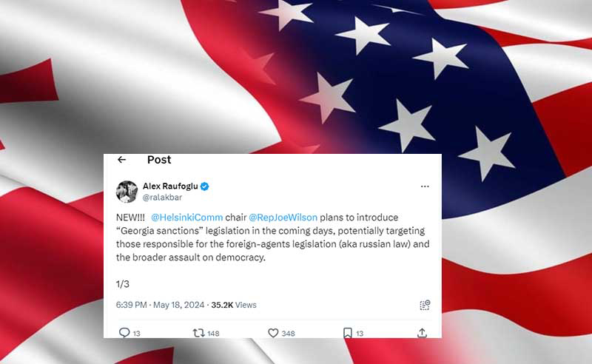Go back using the left arrow icon

(x=121, y=160)
